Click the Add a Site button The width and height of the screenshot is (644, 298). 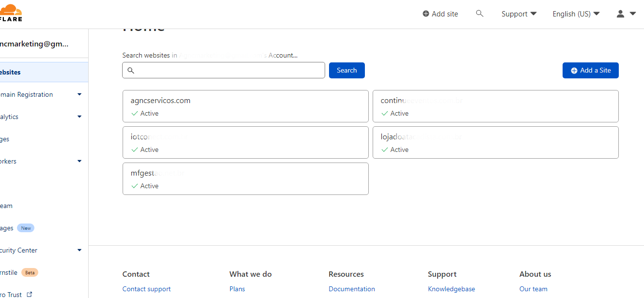(x=590, y=71)
